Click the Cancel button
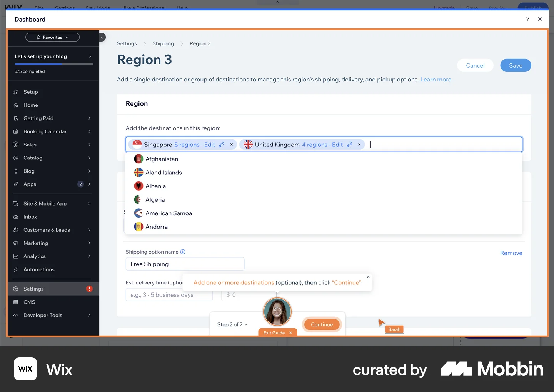The height and width of the screenshot is (392, 554). click(x=475, y=65)
